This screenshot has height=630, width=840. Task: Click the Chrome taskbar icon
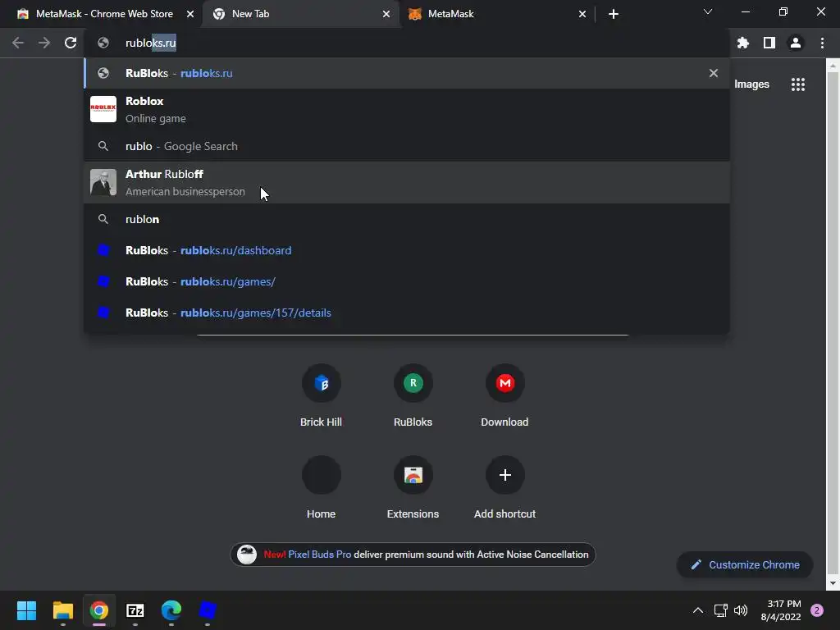point(99,610)
